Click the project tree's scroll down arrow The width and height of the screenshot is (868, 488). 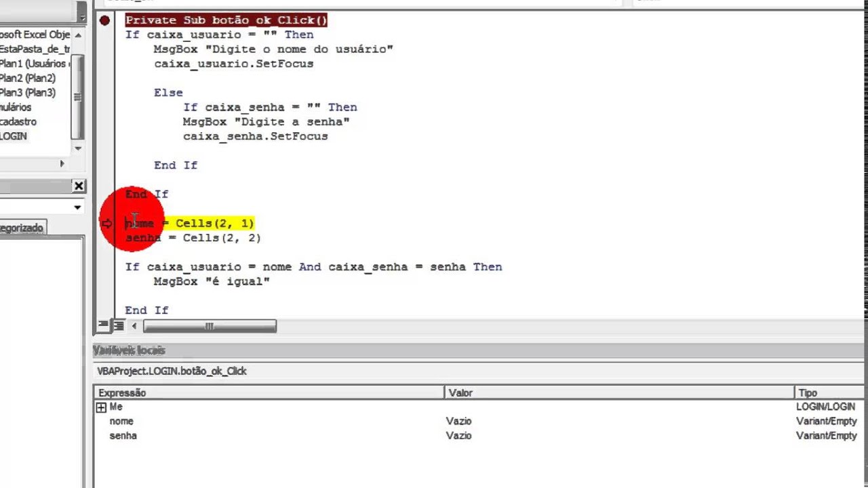78,148
